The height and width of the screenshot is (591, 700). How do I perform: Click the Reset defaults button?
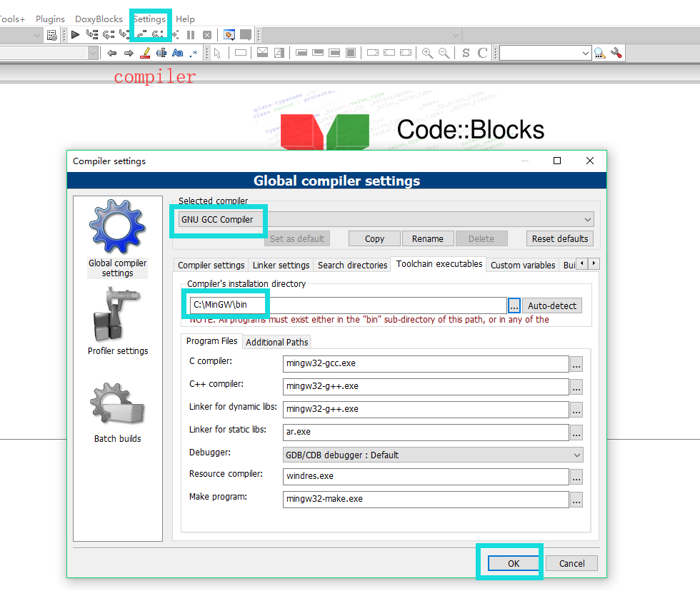pos(560,238)
